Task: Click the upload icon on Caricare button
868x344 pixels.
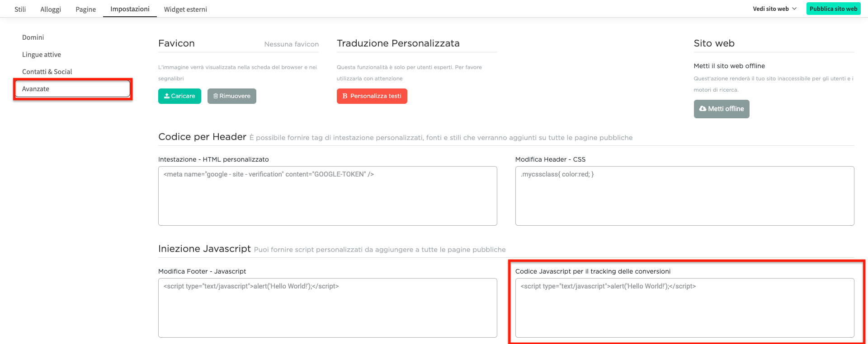Action: click(x=167, y=96)
